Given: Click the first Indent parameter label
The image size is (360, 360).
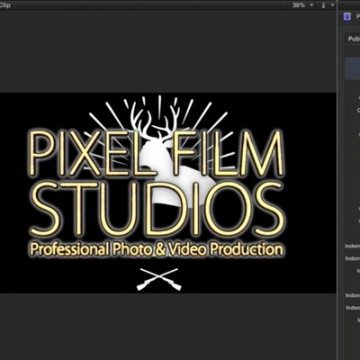Looking at the screenshot, I should pos(352,246).
